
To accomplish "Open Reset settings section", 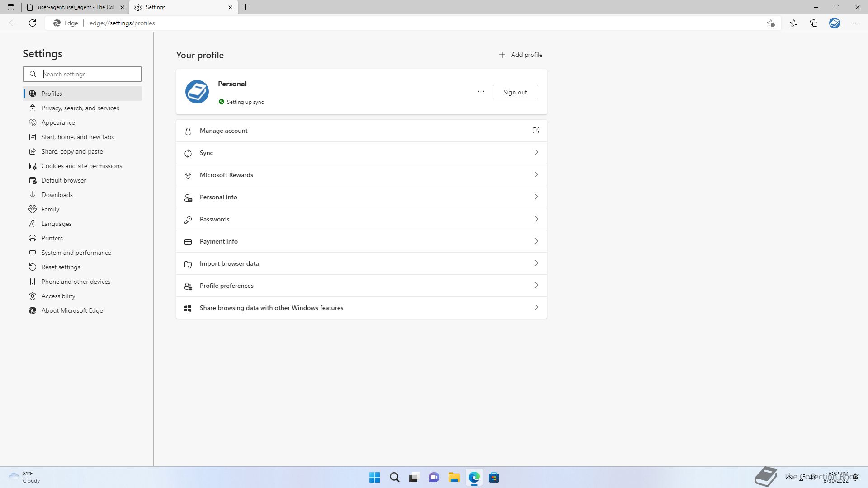I will [82, 267].
